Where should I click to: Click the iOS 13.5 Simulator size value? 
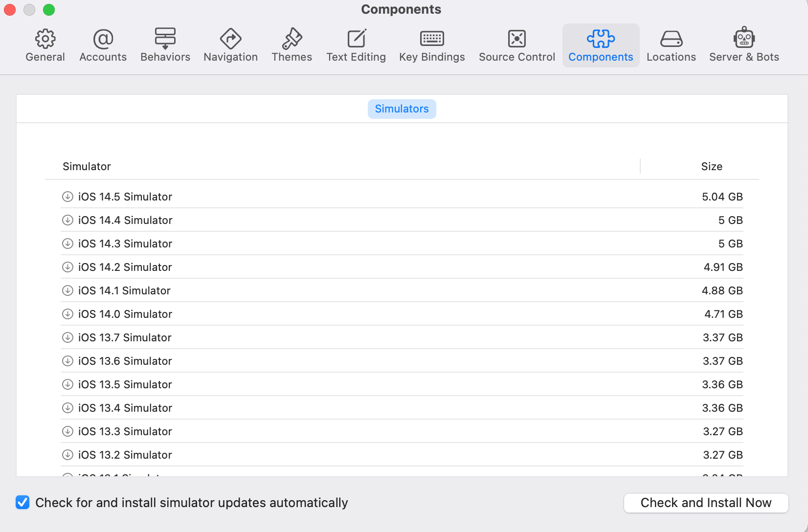722,384
